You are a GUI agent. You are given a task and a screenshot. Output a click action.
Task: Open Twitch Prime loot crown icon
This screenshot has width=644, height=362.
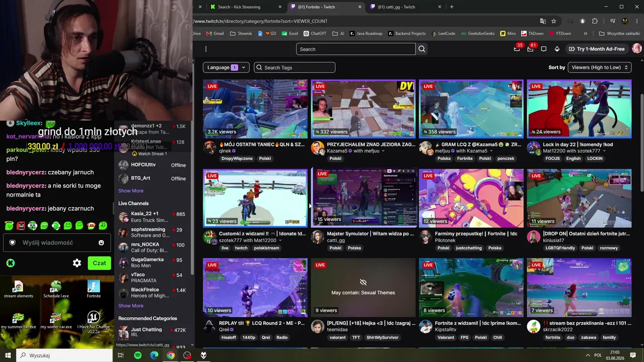click(517, 49)
